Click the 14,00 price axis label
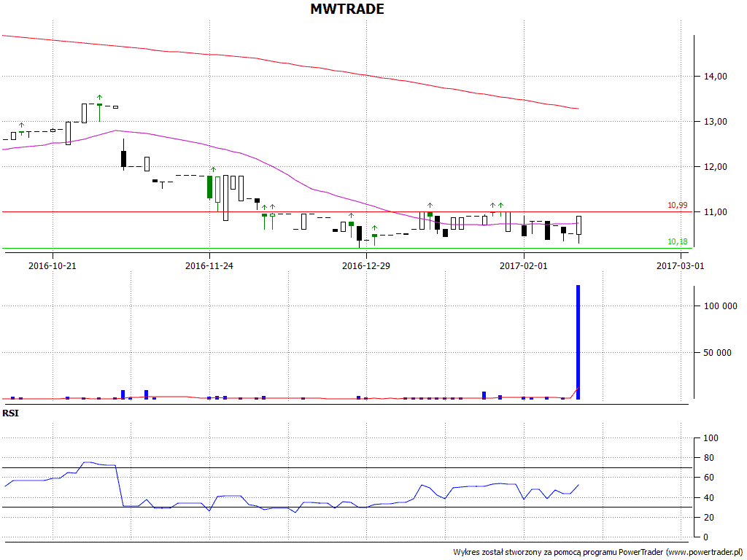 click(716, 77)
